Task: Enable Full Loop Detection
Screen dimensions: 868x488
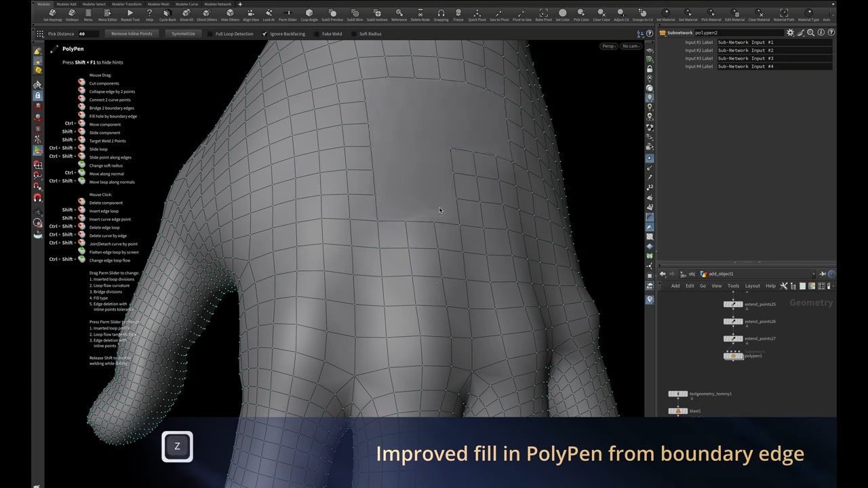Action: point(210,33)
